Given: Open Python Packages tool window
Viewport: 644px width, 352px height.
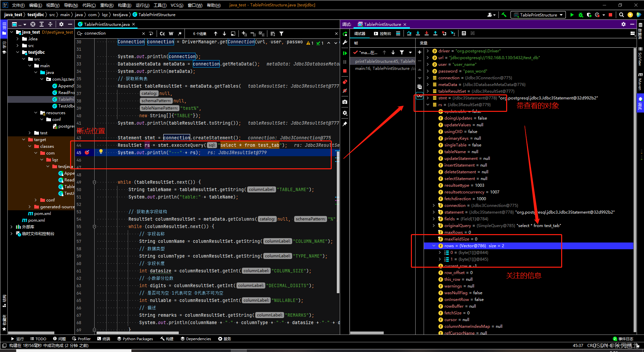Looking at the screenshot, I should point(135,339).
